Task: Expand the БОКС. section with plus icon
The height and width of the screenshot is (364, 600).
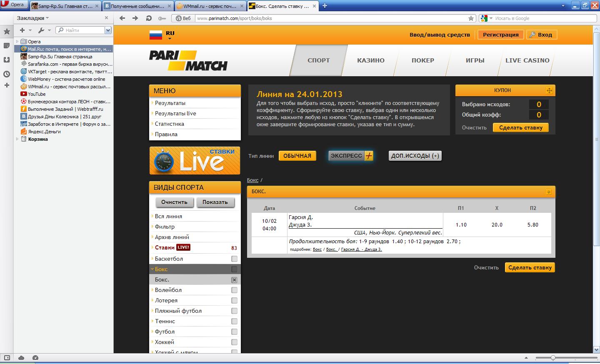Action: coord(549,192)
